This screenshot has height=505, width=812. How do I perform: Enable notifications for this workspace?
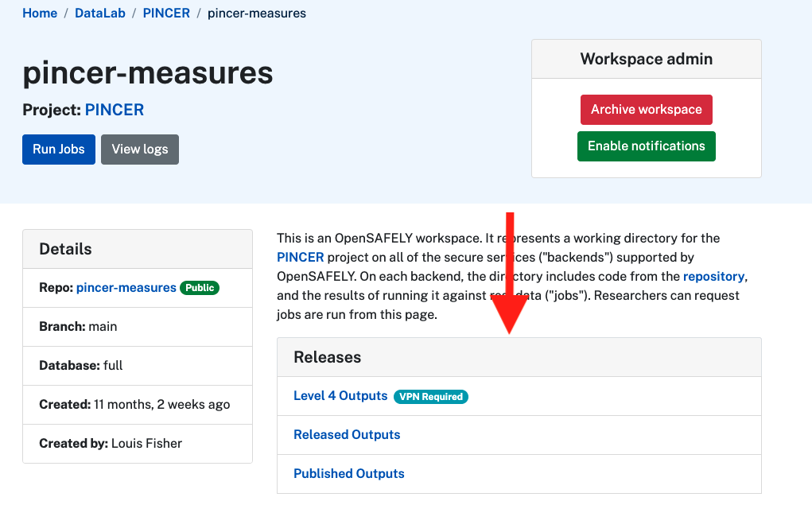click(646, 146)
